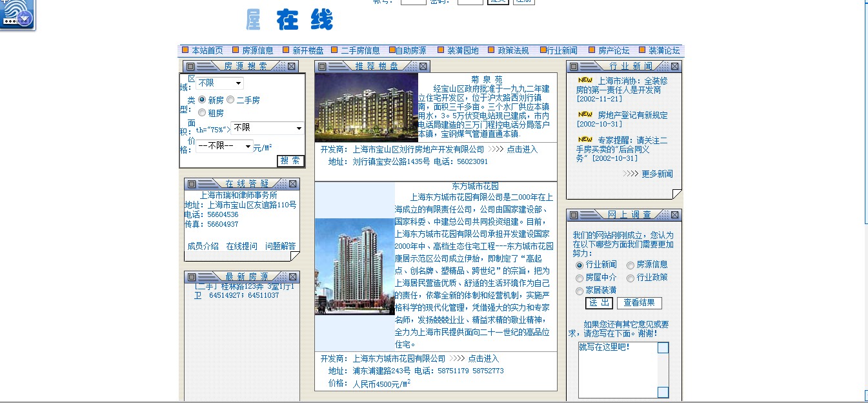This screenshot has height=403, width=868.
Task: Click the orange square bullet before 房源信息 in navigation
Action: click(236, 50)
